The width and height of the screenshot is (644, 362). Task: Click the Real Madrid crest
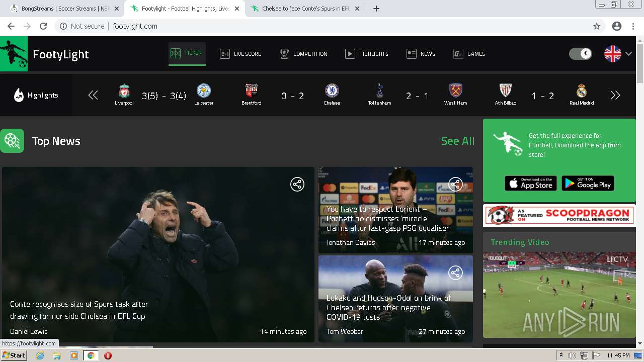[x=582, y=90]
